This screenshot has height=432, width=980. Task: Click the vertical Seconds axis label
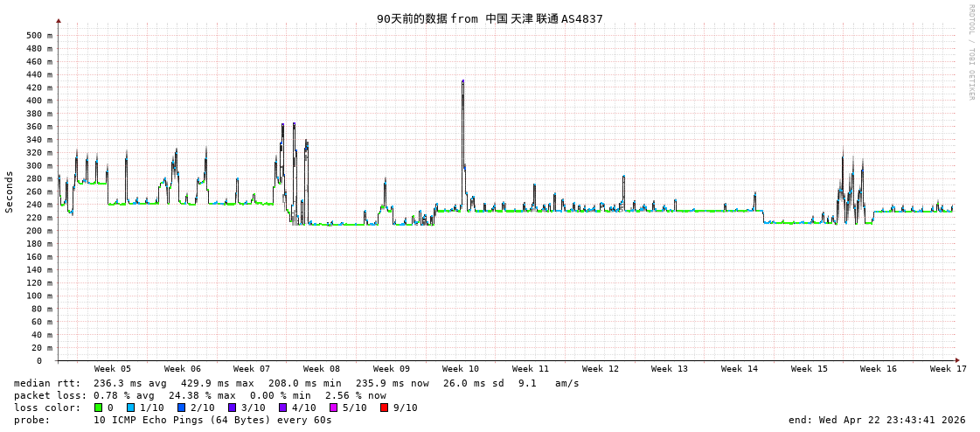(10, 192)
